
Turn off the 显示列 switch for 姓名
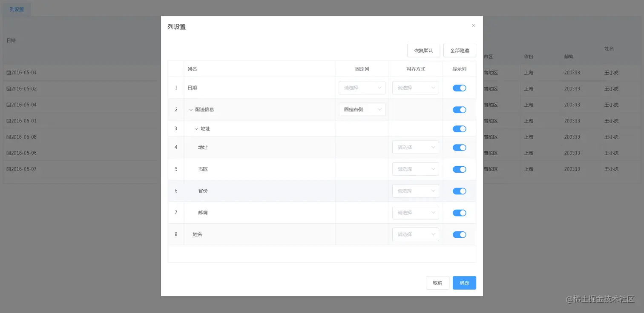[x=459, y=234]
